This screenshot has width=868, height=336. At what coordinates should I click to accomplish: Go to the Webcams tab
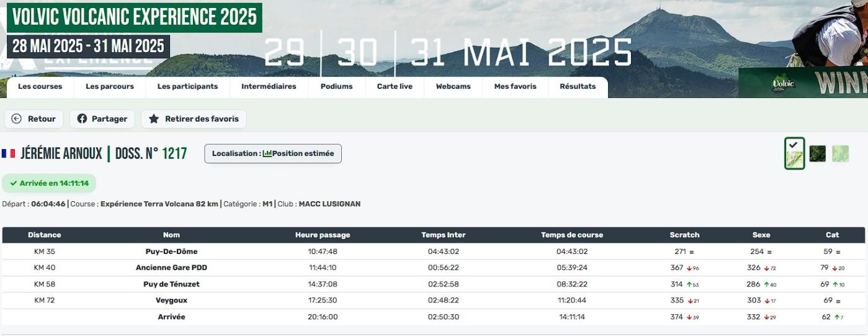[453, 87]
